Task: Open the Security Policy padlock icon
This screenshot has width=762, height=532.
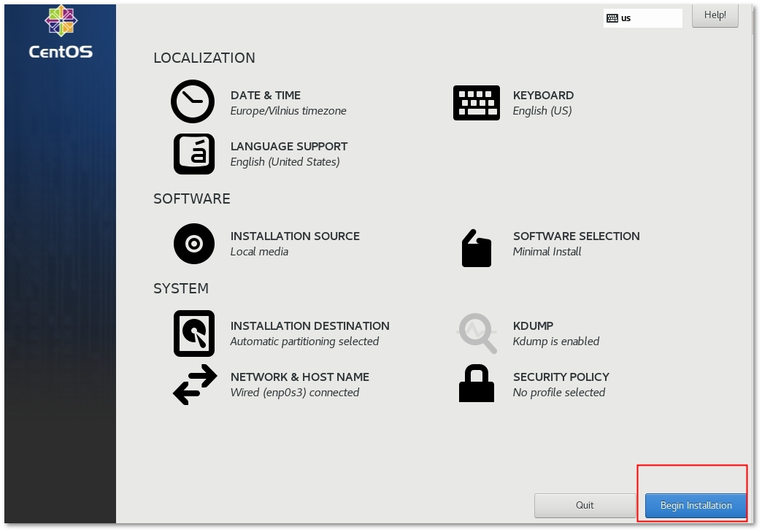Action: (476, 384)
